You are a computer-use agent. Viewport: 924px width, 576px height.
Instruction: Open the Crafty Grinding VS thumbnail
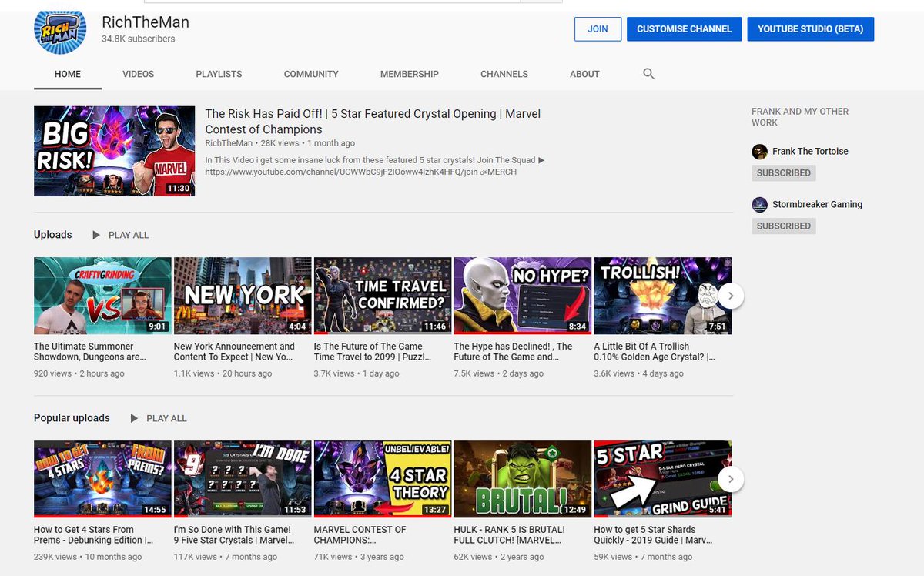click(102, 296)
